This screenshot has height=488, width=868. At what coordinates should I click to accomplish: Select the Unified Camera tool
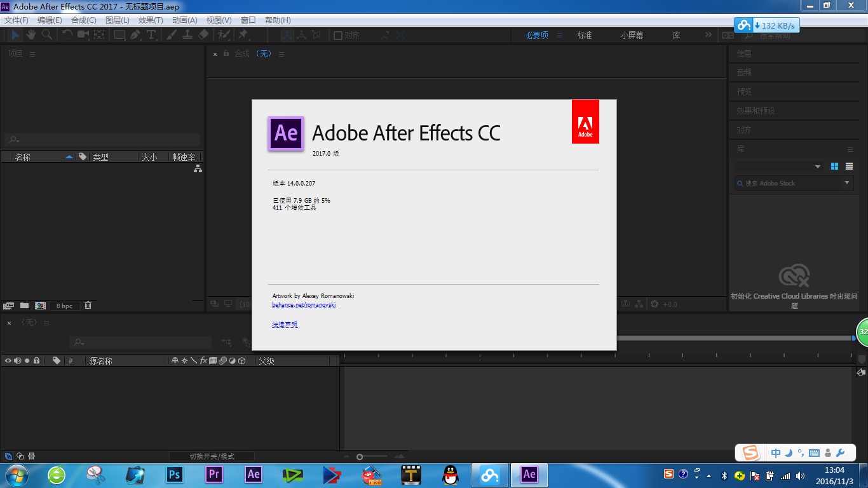pos(83,35)
